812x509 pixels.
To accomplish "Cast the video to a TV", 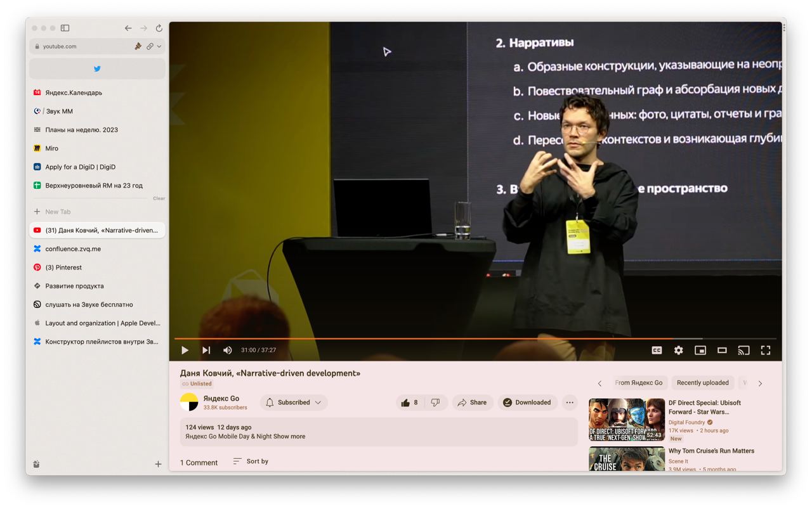I will [x=743, y=350].
